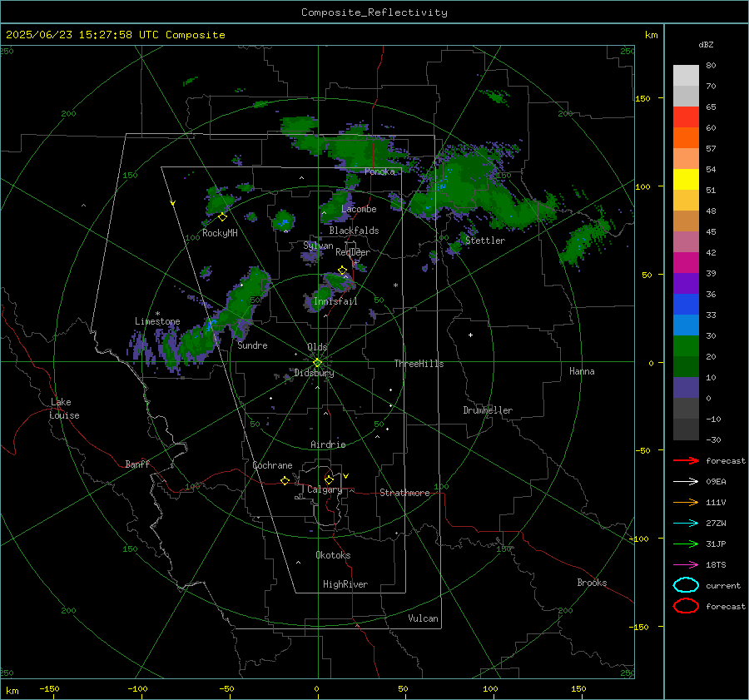The width and height of the screenshot is (749, 700).
Task: Click the small echo cell east of RockyMH
Action: [x=284, y=221]
